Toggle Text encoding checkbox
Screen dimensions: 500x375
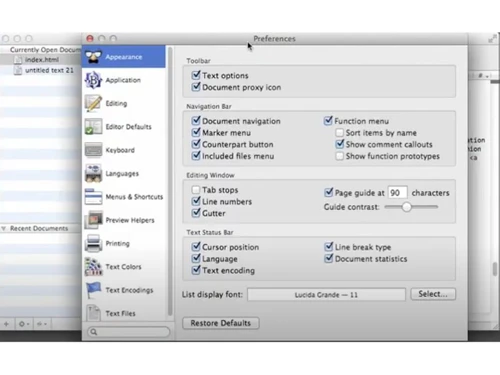click(x=196, y=270)
